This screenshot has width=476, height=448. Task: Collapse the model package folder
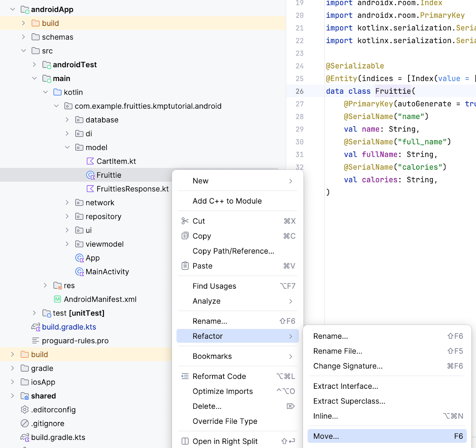tap(67, 147)
